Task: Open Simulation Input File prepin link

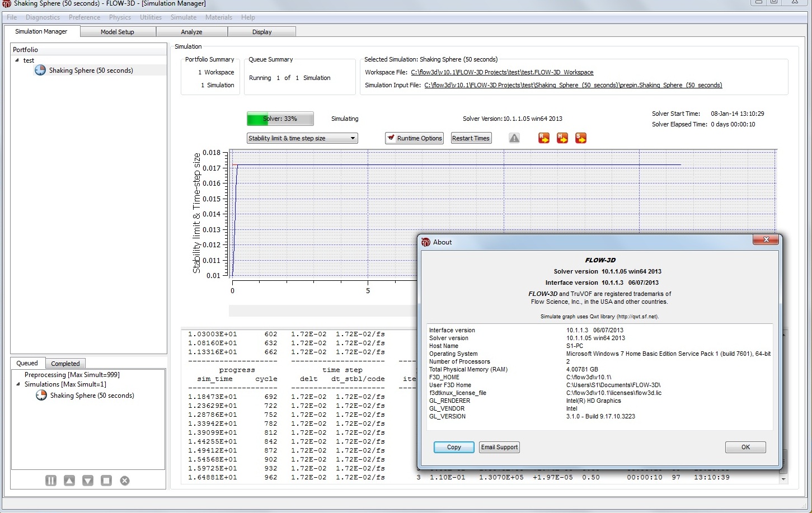Action: pos(573,85)
